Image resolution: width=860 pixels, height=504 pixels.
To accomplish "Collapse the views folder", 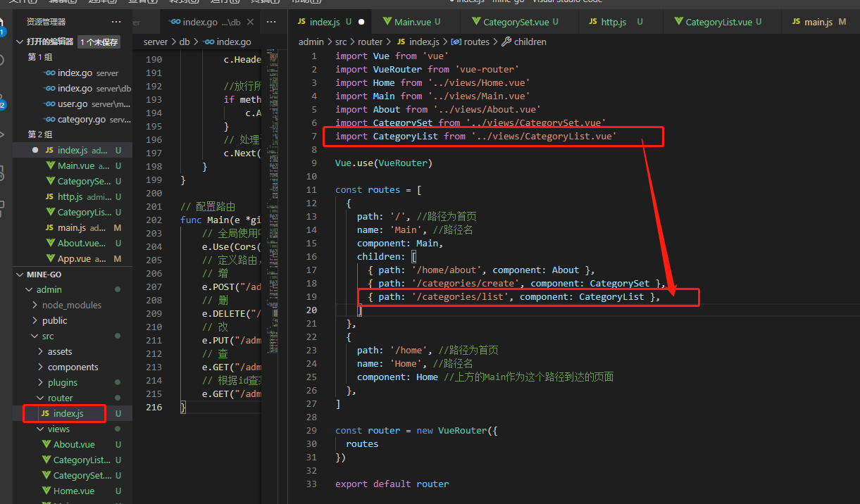I will click(41, 429).
